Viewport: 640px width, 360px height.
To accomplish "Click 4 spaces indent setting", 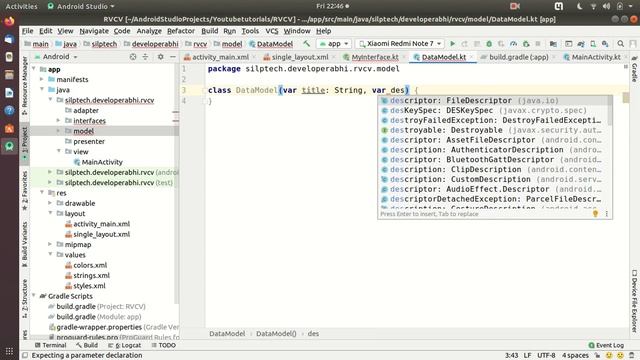I will point(575,356).
